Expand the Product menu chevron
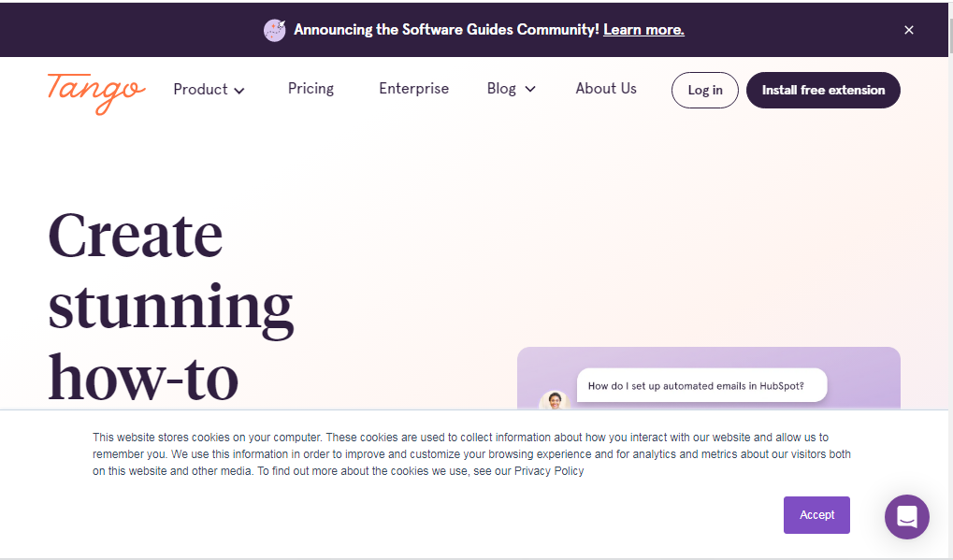 239,91
